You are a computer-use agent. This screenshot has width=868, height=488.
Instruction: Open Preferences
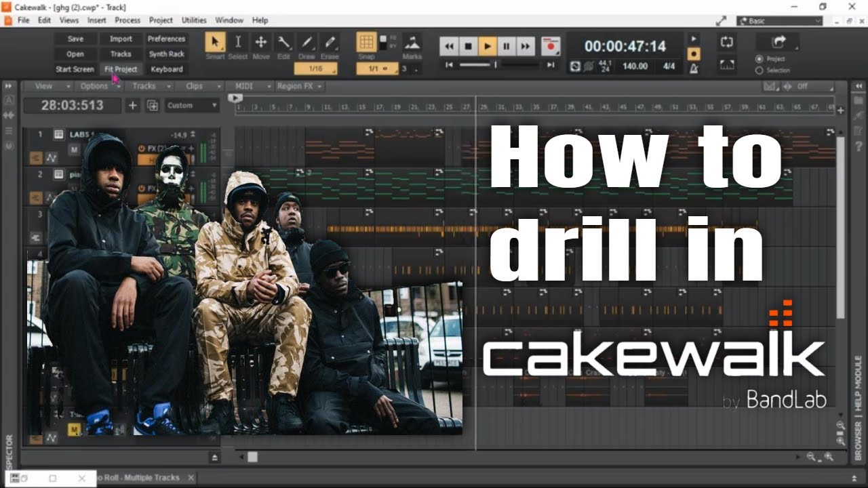(166, 39)
